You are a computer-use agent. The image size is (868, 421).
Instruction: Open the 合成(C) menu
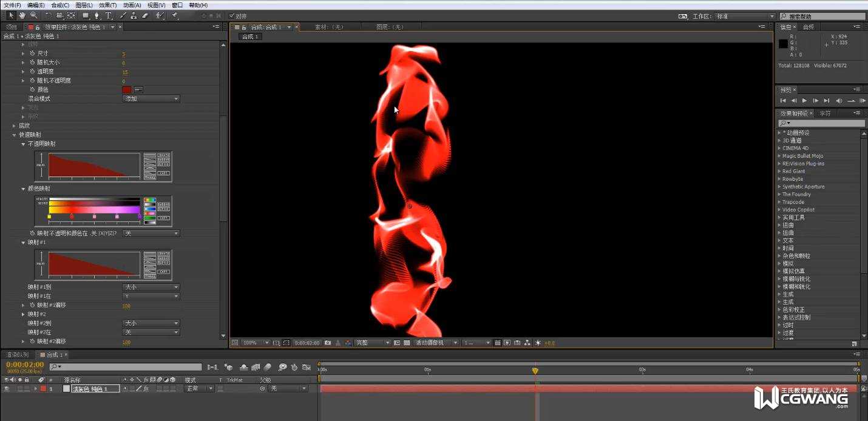coord(60,5)
